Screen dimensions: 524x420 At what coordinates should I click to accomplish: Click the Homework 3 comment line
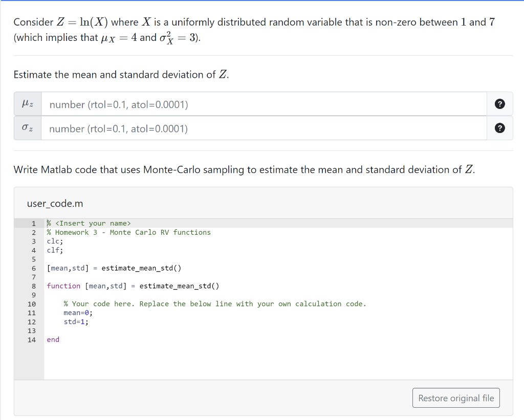click(x=128, y=232)
